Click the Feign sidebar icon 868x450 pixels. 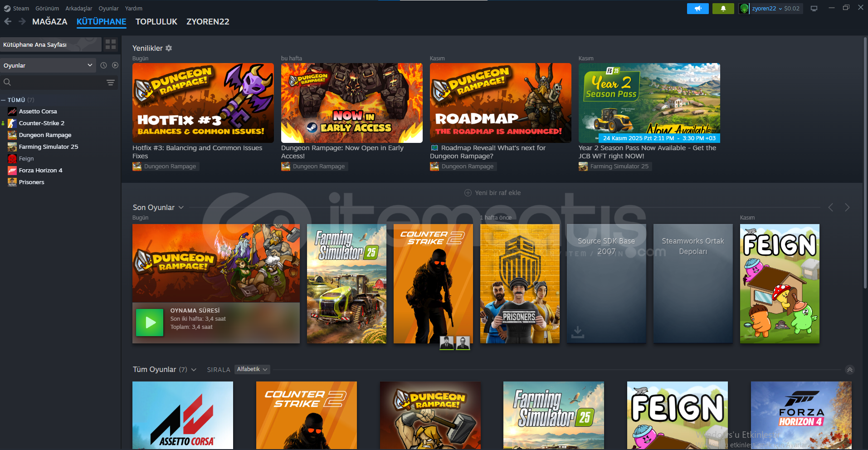(x=12, y=159)
